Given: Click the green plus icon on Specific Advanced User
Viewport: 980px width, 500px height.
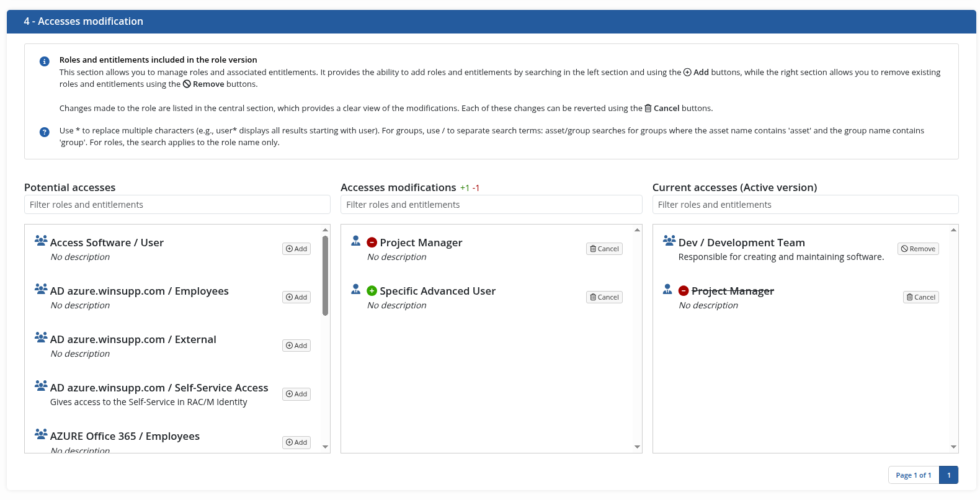Looking at the screenshot, I should click(x=372, y=291).
